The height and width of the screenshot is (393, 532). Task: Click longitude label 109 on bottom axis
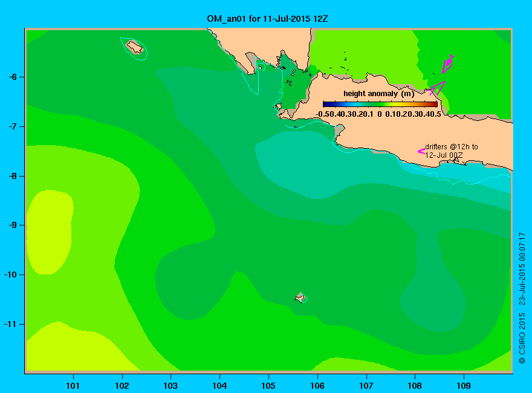464,386
